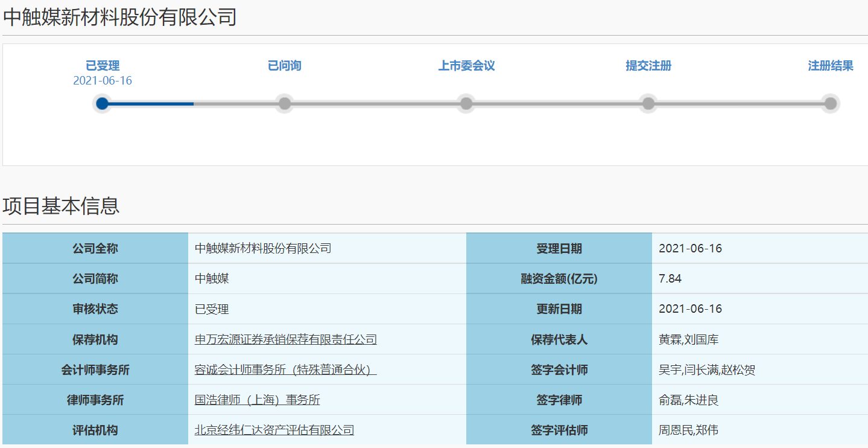Select the 已受理 stage label

[103, 66]
